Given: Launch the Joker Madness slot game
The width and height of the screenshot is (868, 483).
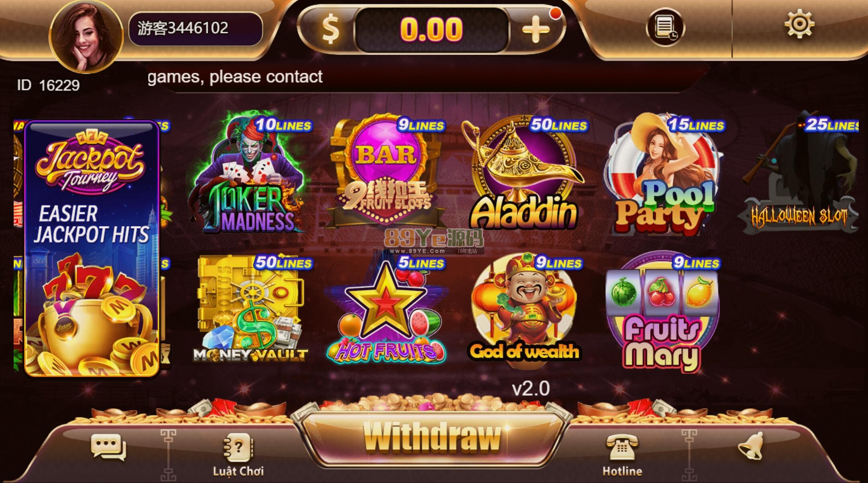Looking at the screenshot, I should pyautogui.click(x=250, y=174).
